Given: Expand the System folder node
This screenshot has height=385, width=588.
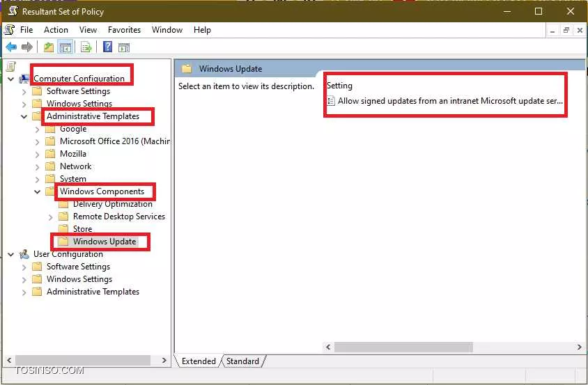Looking at the screenshot, I should 37,179.
